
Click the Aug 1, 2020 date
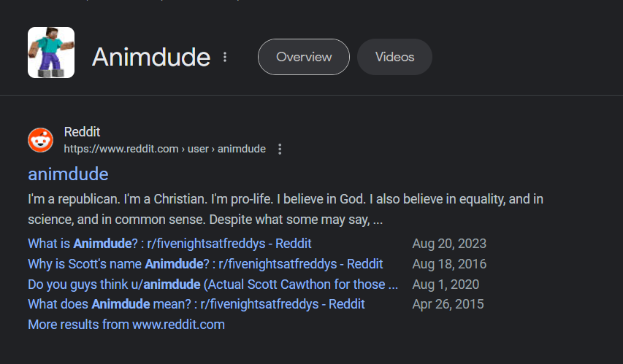[446, 284]
